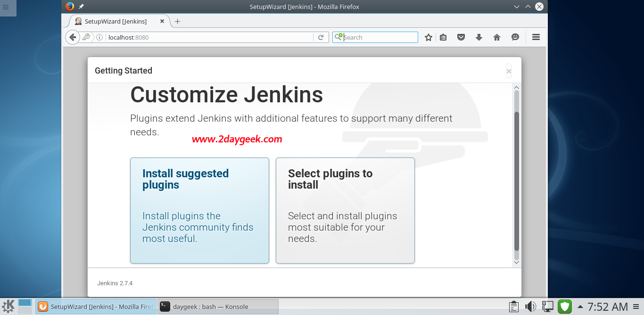The width and height of the screenshot is (644, 315).
Task: Click the dialog scrollbar down arrow
Action: [516, 262]
